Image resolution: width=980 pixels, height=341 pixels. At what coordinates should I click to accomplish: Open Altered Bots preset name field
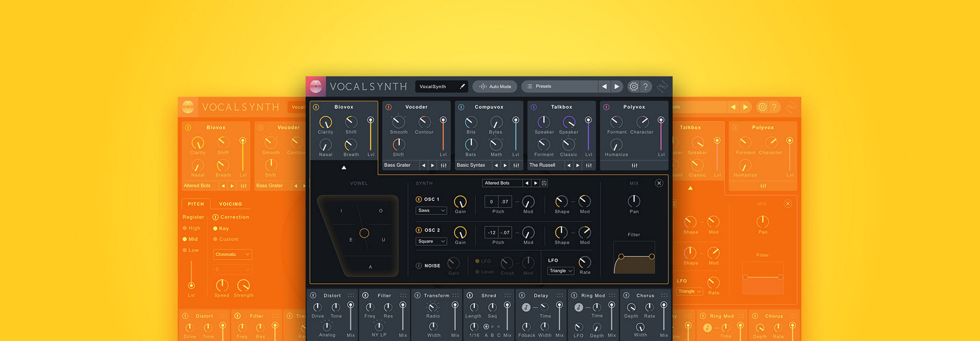tap(502, 183)
